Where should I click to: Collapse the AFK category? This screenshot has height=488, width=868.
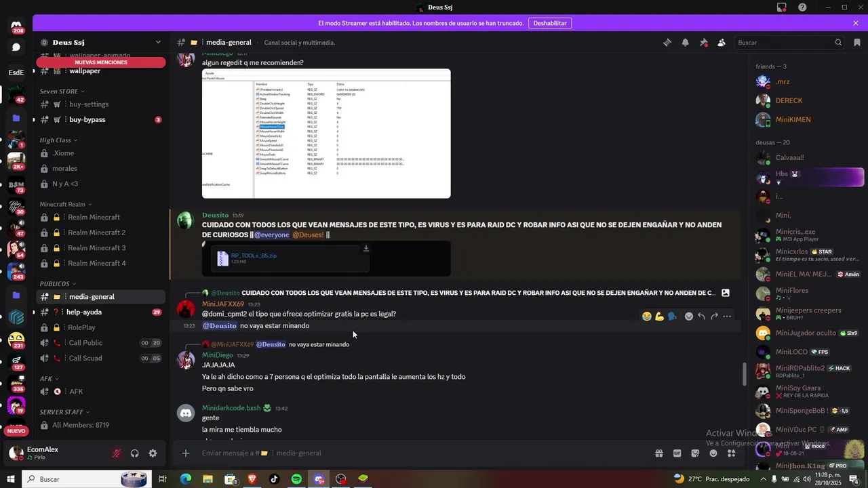(x=49, y=379)
